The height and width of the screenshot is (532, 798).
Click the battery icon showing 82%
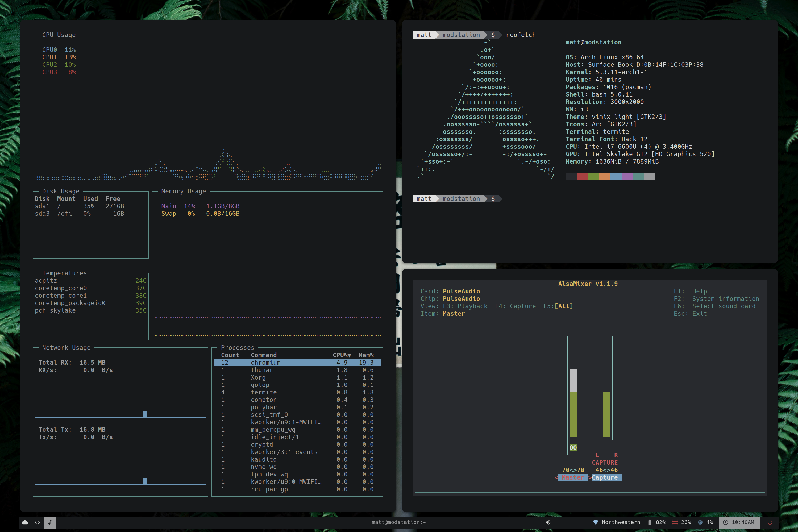[649, 522]
